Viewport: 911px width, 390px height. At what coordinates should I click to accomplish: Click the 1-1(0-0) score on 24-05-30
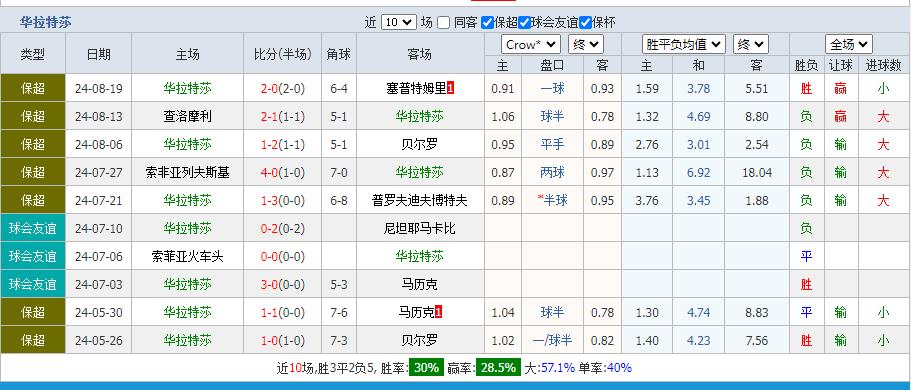[282, 313]
